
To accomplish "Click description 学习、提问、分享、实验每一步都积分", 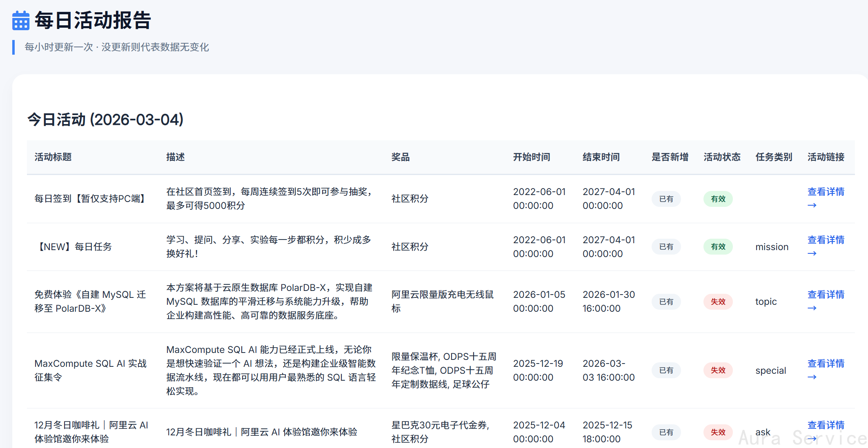I will coord(269,246).
